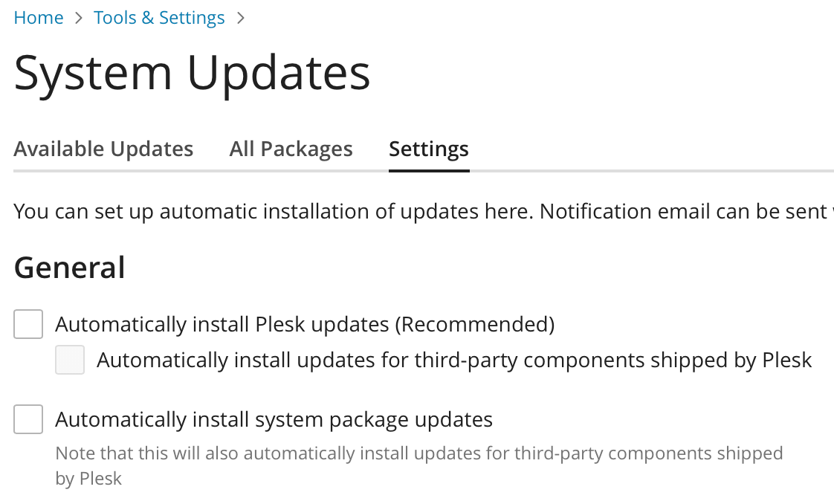Toggle third-party components updates checkbox

70,361
